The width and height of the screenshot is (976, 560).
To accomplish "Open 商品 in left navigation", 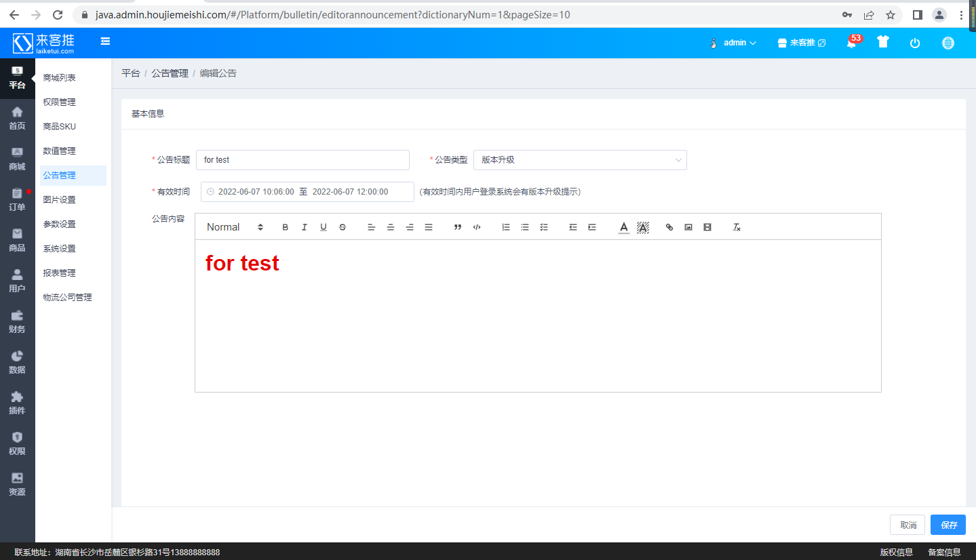I will click(17, 241).
